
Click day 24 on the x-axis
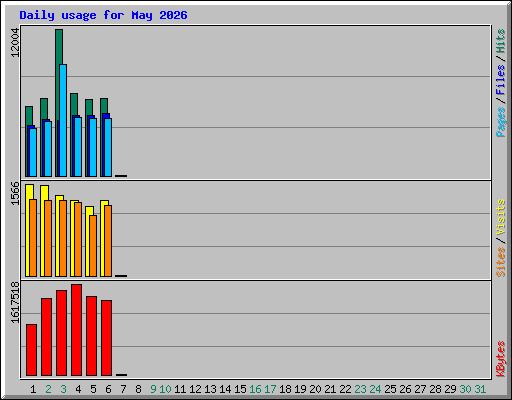click(375, 389)
